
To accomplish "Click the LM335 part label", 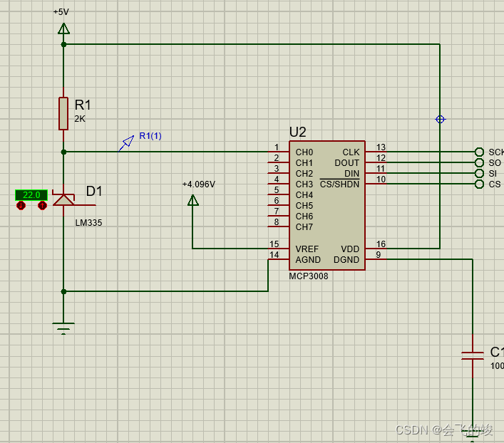I will 88,223.
